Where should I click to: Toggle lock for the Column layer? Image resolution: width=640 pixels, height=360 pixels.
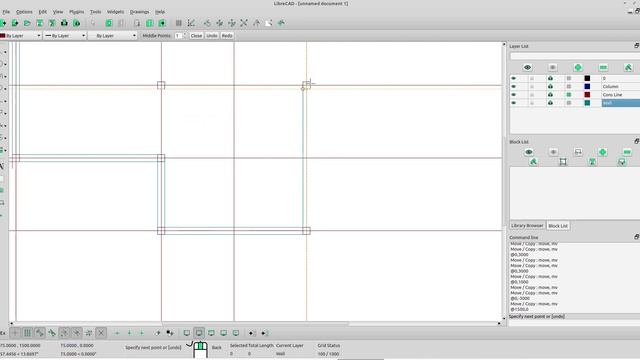pos(532,87)
